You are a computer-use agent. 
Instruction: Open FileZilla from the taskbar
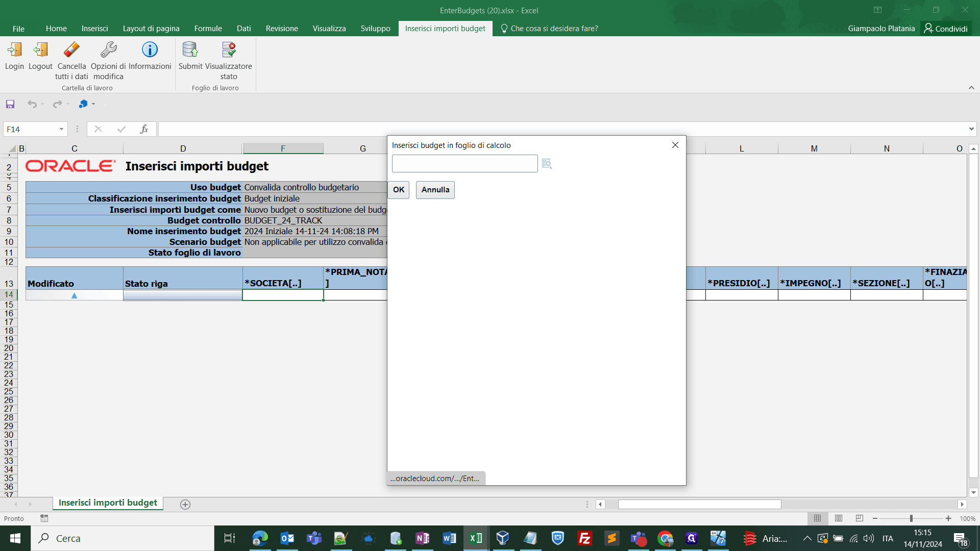[584, 538]
